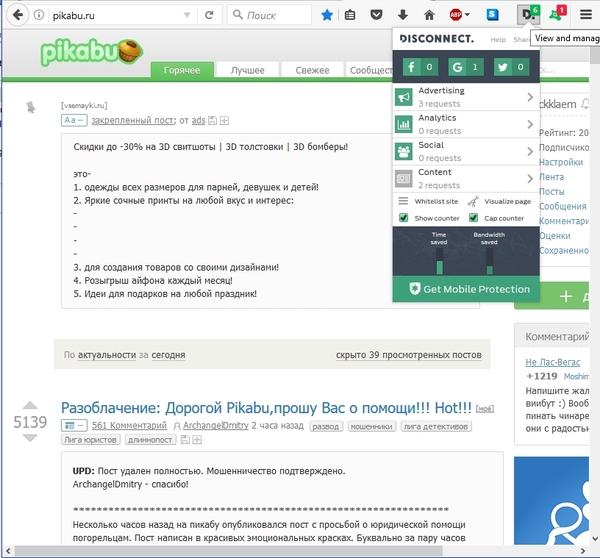Open the Firefox hamburger menu

(585, 15)
